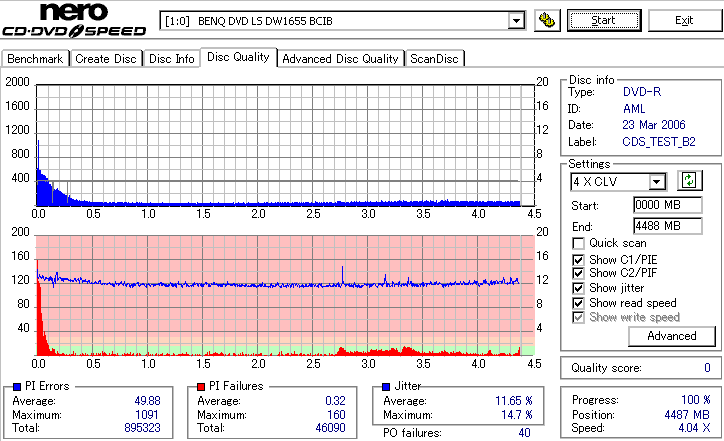The width and height of the screenshot is (724, 441).
Task: Open the Advanced settings button
Action: pos(672,336)
